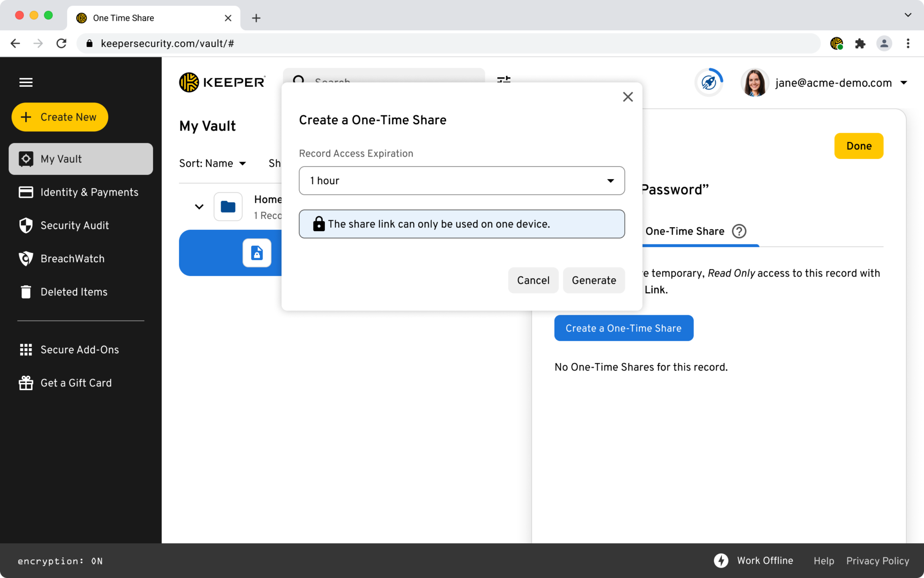Click the Generate button

click(x=593, y=280)
